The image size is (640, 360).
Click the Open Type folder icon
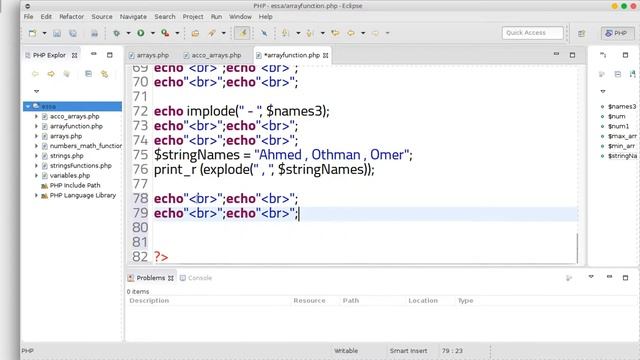(195, 33)
